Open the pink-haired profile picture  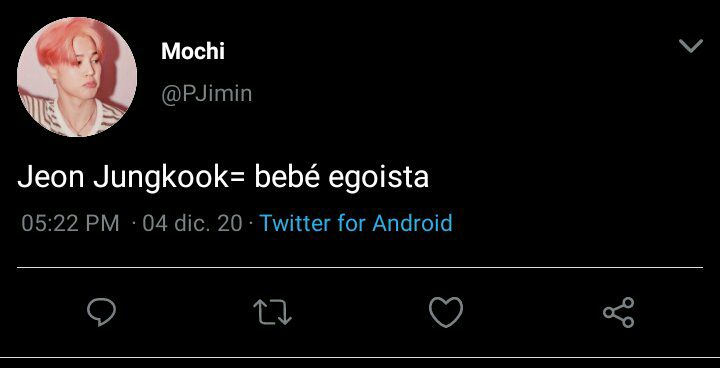click(77, 77)
